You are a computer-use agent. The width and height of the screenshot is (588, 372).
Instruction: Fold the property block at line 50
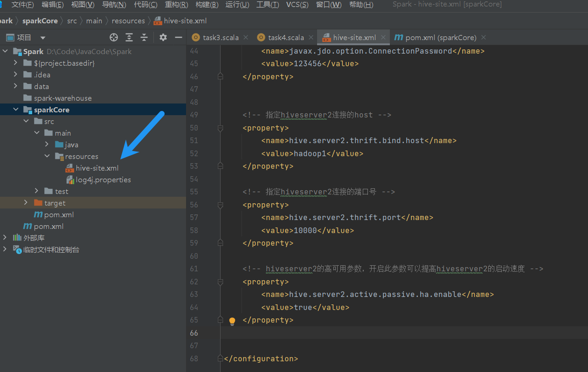(221, 128)
